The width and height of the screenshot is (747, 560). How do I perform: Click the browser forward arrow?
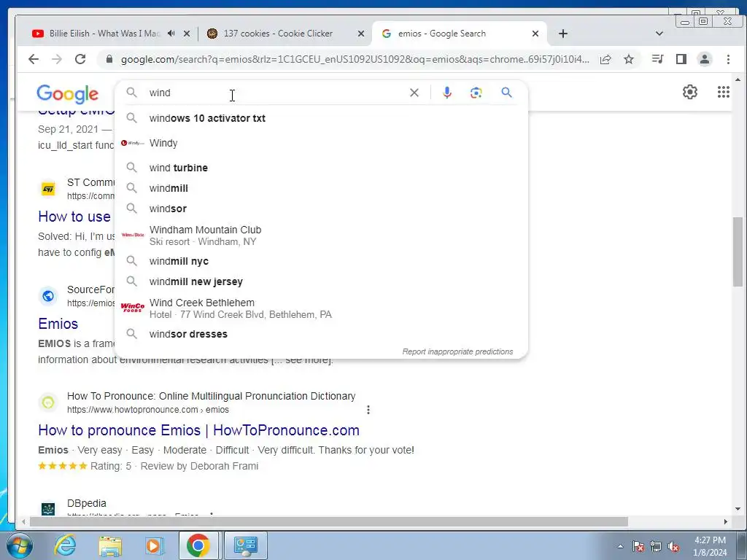click(x=57, y=59)
